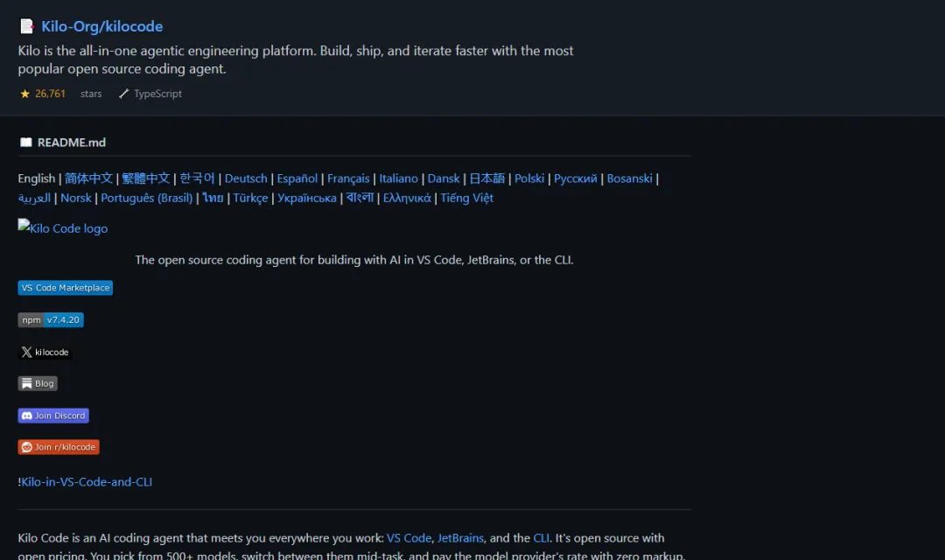Switch README to Українська
This screenshot has width=945, height=560.
point(307,198)
